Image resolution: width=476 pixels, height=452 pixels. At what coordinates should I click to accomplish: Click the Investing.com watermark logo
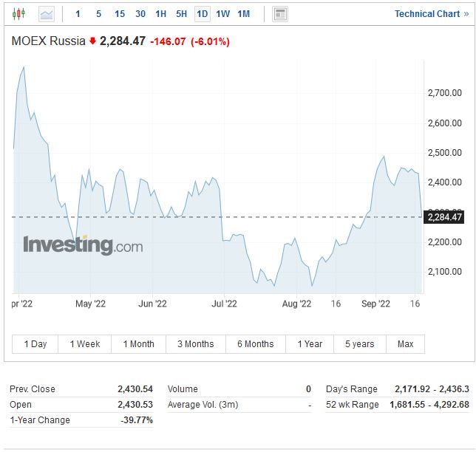(x=83, y=245)
